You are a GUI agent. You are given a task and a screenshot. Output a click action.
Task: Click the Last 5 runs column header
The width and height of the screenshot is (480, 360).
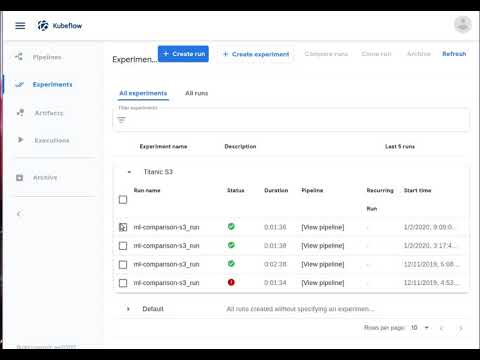pos(400,146)
